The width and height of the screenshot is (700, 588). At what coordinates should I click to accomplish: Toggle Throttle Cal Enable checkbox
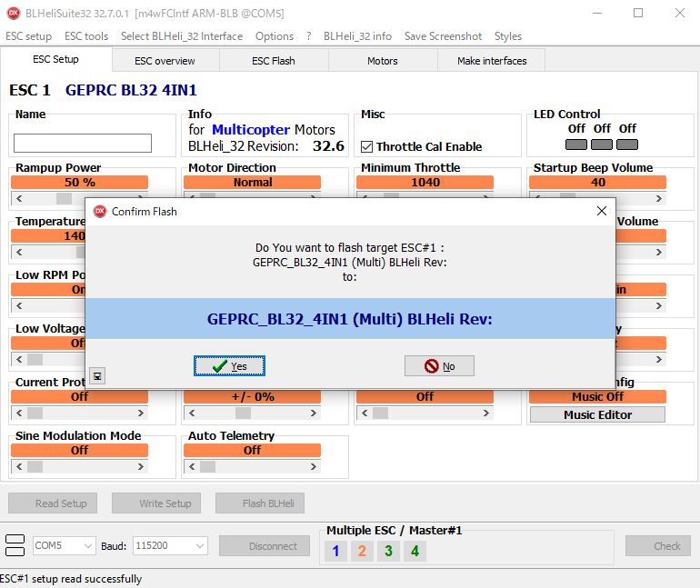click(x=366, y=147)
